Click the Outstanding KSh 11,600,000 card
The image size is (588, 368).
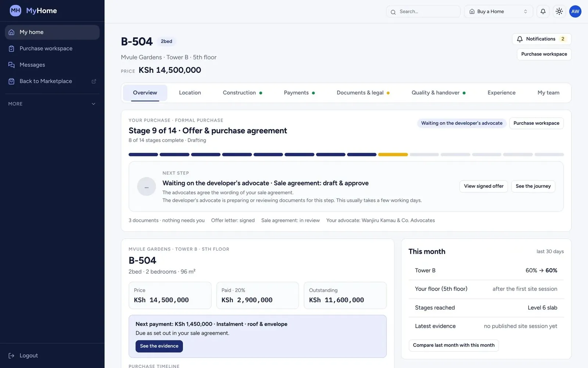[x=345, y=296]
